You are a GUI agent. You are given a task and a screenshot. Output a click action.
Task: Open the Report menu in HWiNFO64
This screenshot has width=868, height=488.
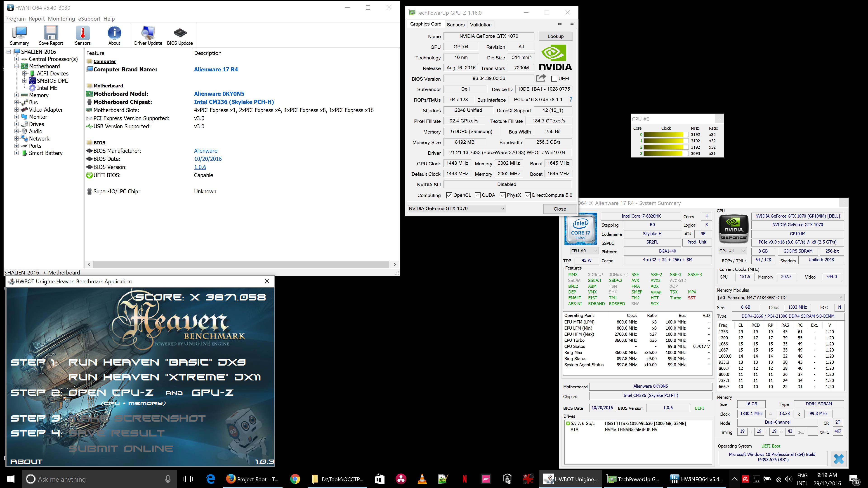37,19
